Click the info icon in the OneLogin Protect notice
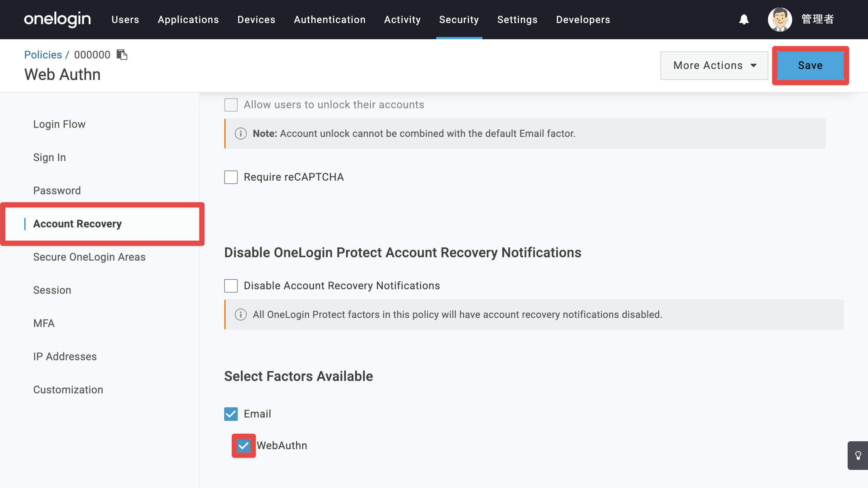The image size is (868, 488). (241, 315)
